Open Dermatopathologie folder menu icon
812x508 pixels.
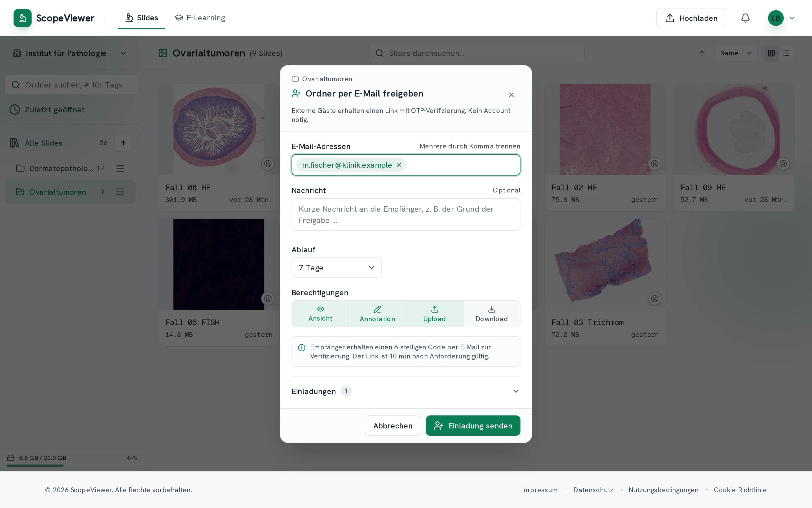coord(120,168)
